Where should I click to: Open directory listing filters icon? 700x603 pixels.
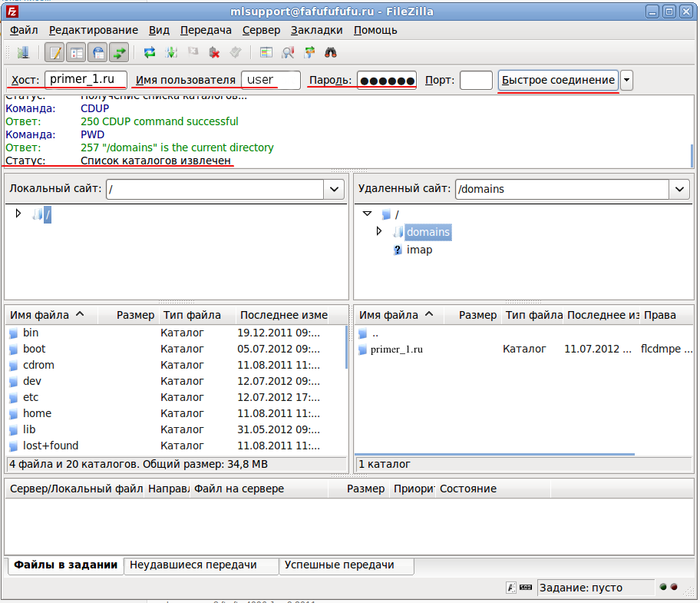(266, 53)
